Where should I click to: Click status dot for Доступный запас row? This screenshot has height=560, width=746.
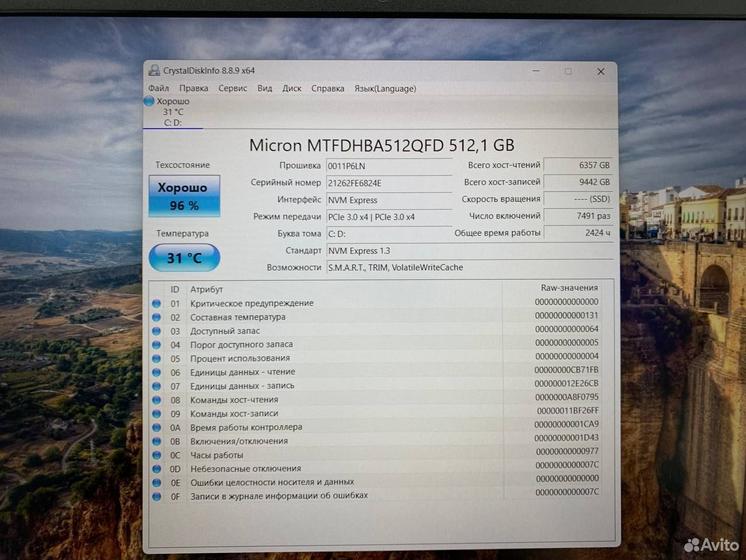[x=156, y=331]
